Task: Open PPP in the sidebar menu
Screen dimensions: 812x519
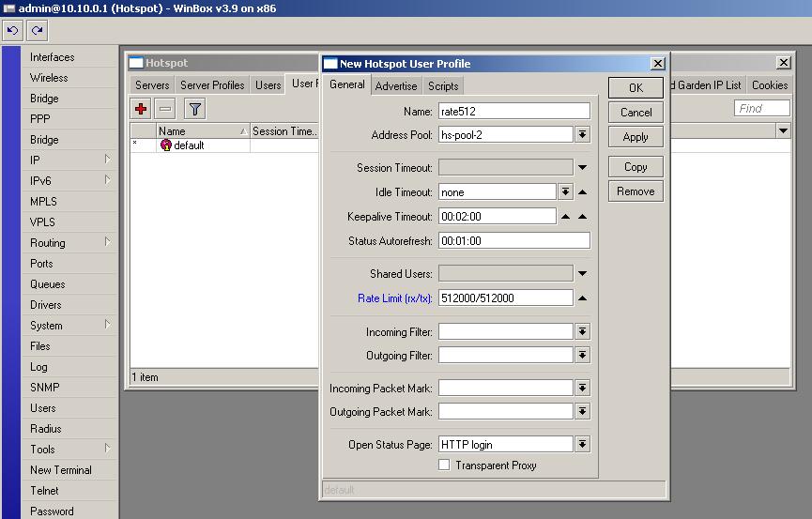Action: [39, 118]
